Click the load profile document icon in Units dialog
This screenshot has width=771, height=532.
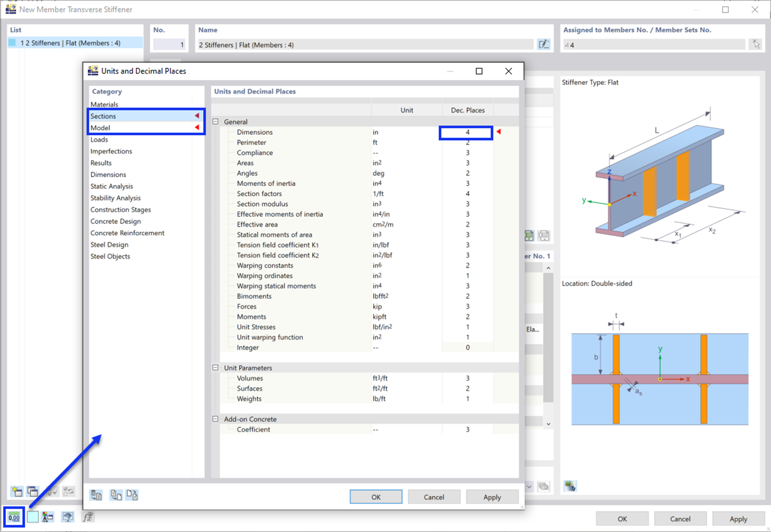[x=116, y=496]
